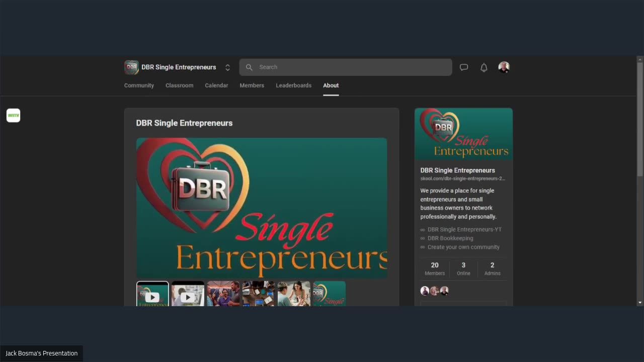Click the green MEETN icon on the left
This screenshot has width=644, height=362.
pos(13,115)
